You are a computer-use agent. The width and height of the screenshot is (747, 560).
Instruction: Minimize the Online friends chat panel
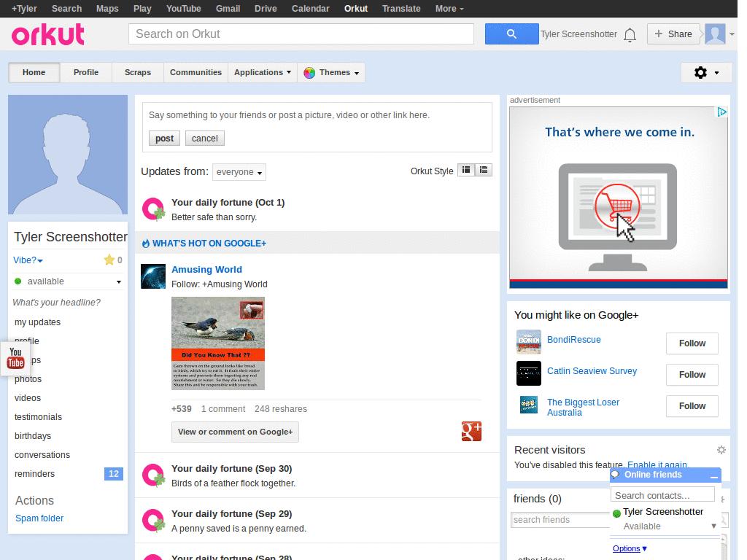pos(713,475)
